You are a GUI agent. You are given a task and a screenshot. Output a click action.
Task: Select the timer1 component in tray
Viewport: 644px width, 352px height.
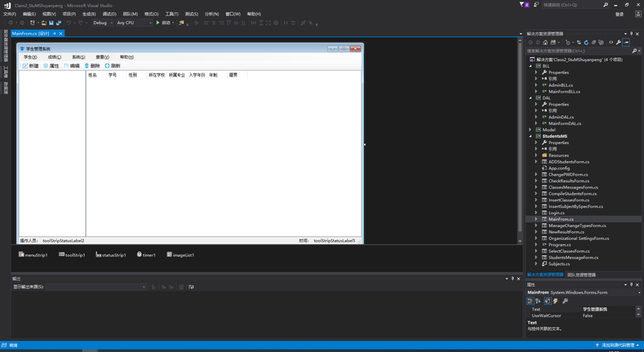(x=147, y=255)
